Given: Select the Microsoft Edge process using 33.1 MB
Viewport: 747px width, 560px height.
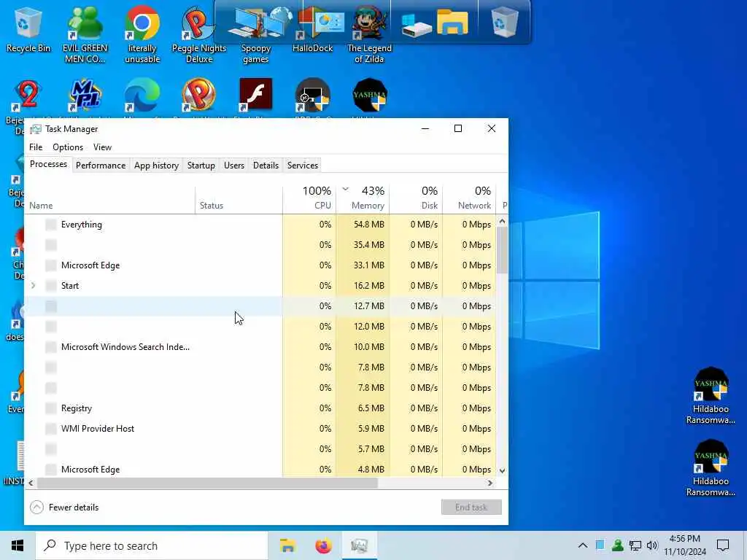Looking at the screenshot, I should pos(260,265).
